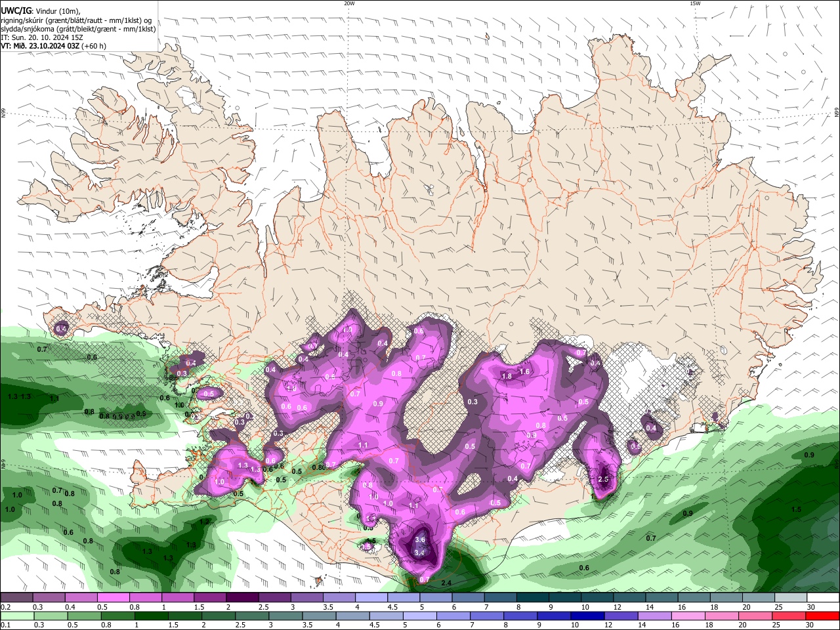Click the 3.4 snowfall value on the map
Screen dimensions: 840x630
[421, 553]
